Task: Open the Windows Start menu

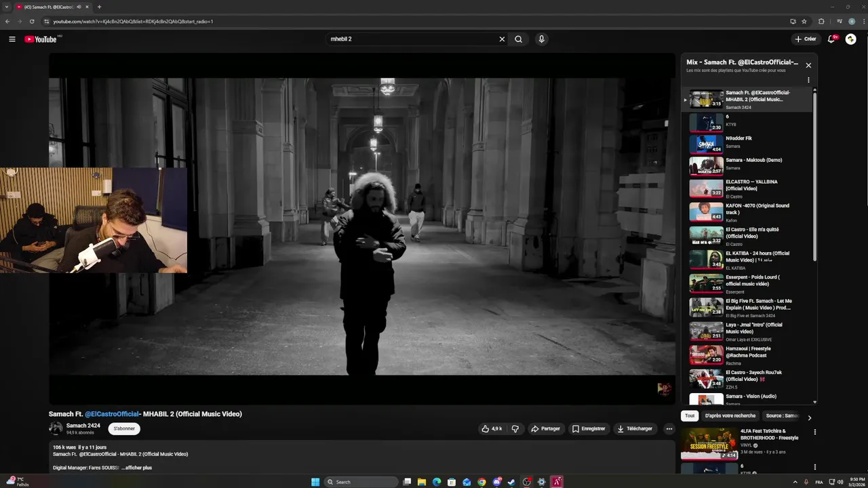Action: 315,482
